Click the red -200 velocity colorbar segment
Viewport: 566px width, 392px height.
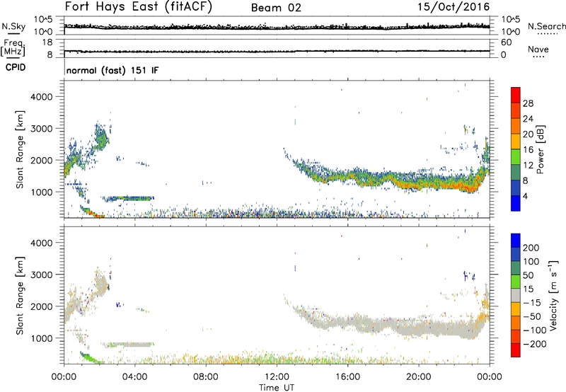pyautogui.click(x=516, y=350)
